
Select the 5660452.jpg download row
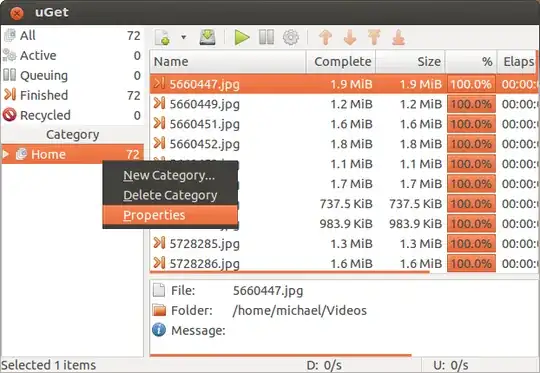coord(343,144)
